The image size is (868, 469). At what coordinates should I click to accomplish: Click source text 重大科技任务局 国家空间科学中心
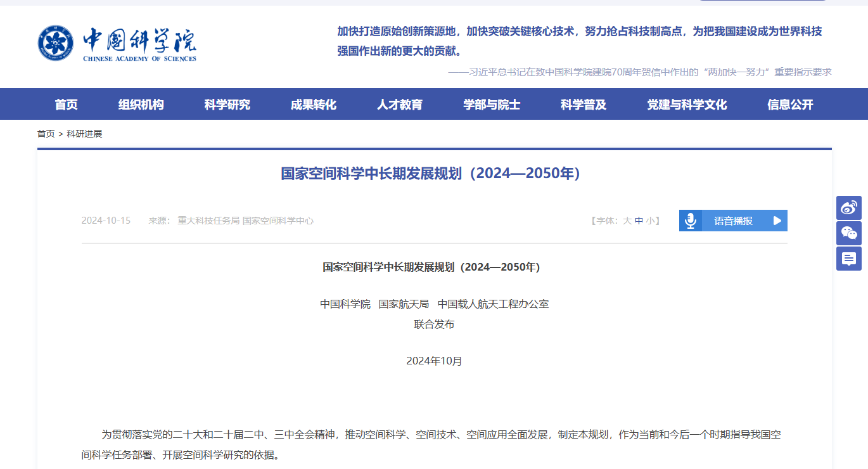pyautogui.click(x=245, y=221)
